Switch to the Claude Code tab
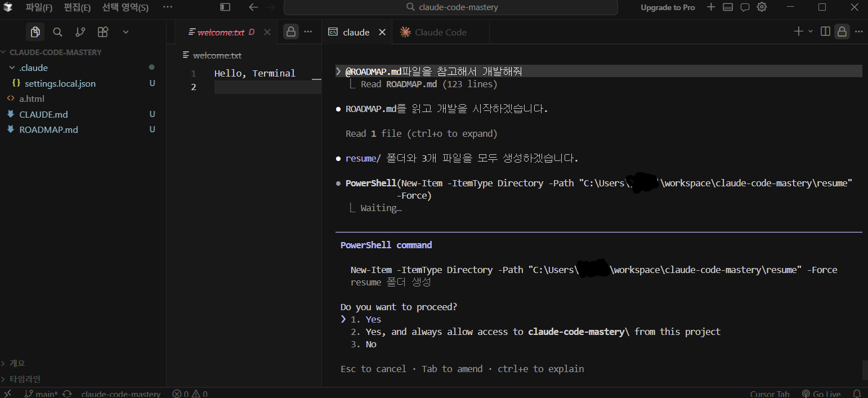 pos(441,32)
